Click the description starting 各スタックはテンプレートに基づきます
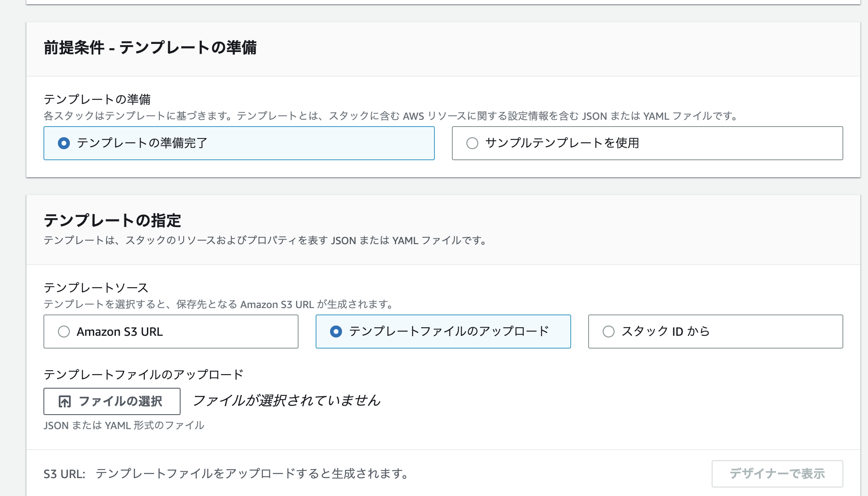 coord(391,116)
